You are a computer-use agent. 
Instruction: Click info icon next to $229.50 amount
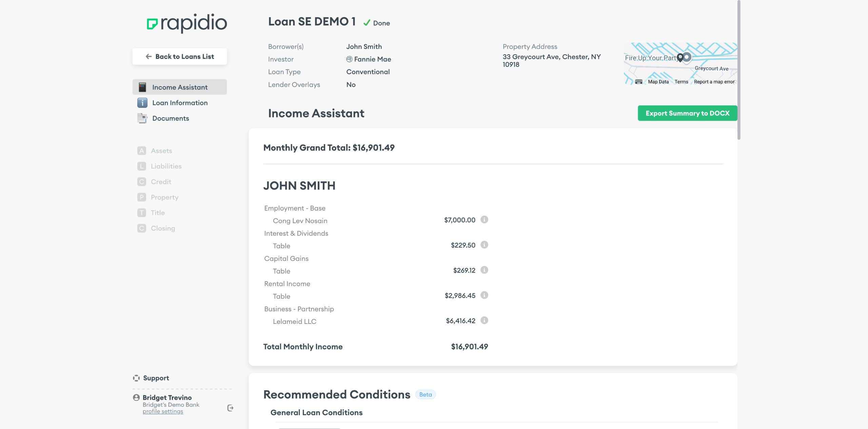484,245
